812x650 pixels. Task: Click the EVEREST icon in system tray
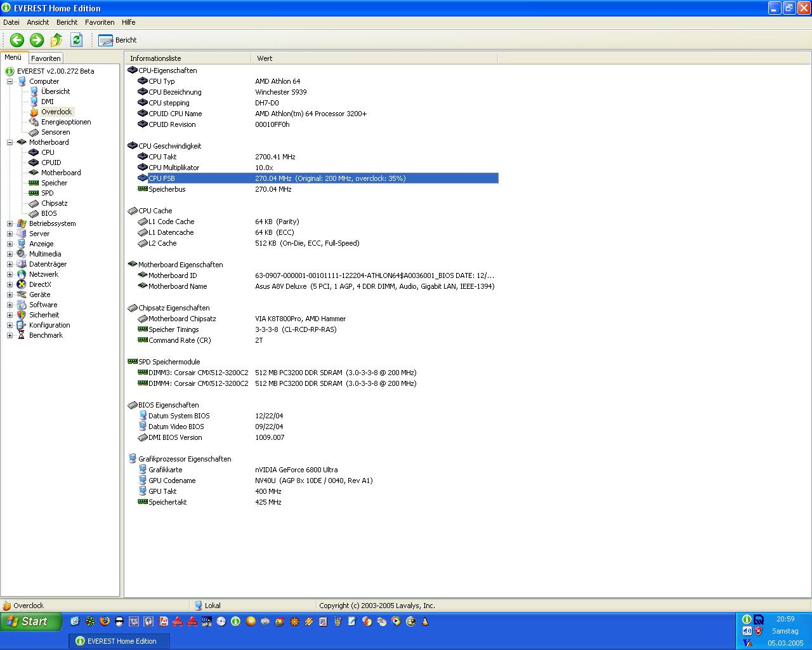pos(747,620)
